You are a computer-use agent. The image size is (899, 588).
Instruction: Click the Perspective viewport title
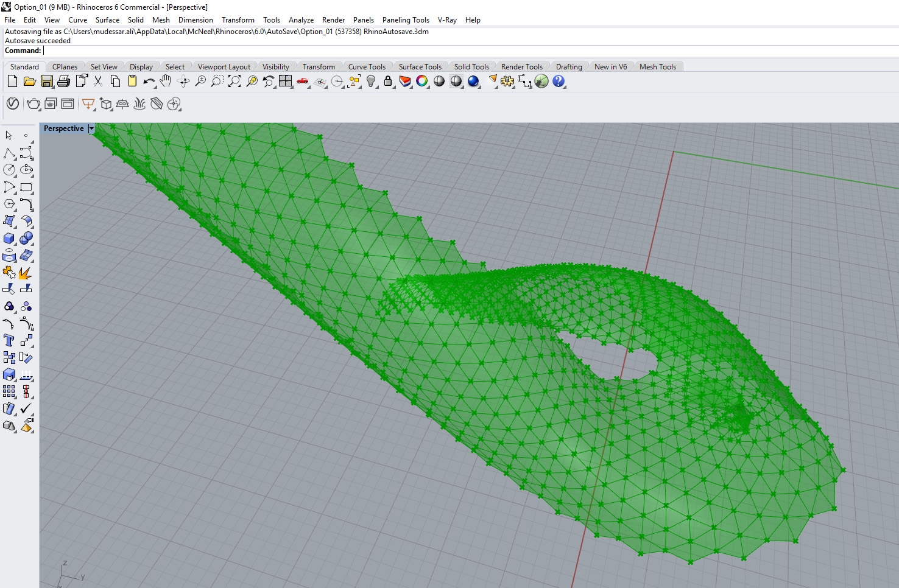pos(63,128)
